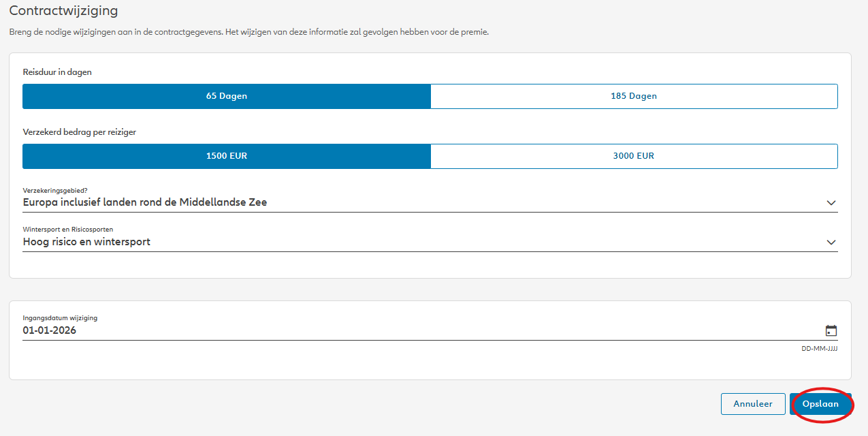The image size is (868, 436).
Task: Choose 1500 EUR insured amount
Action: 227,156
